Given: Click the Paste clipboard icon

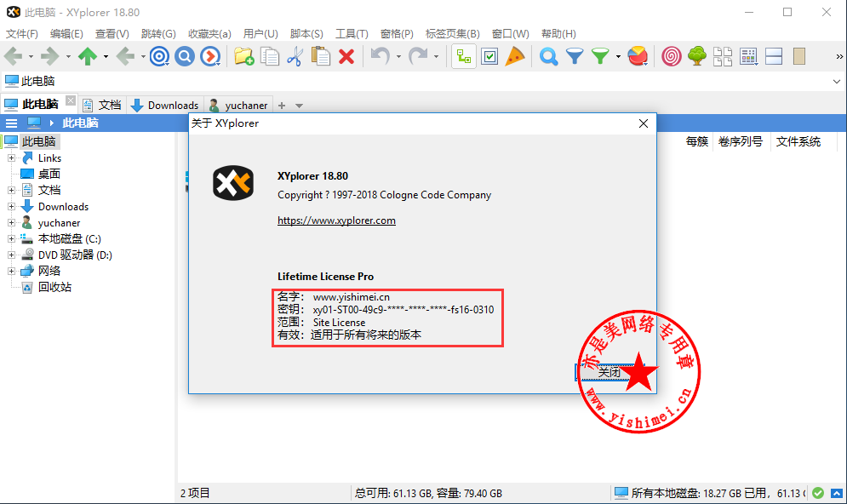Looking at the screenshot, I should point(320,56).
